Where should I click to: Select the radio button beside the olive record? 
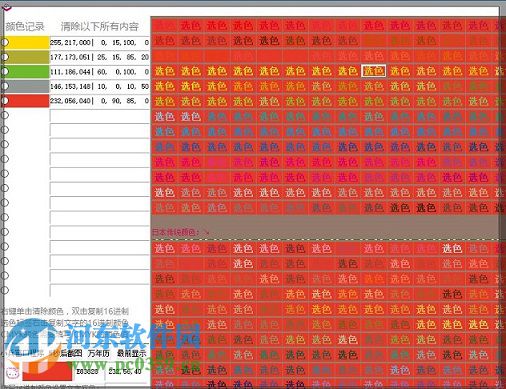5,57
